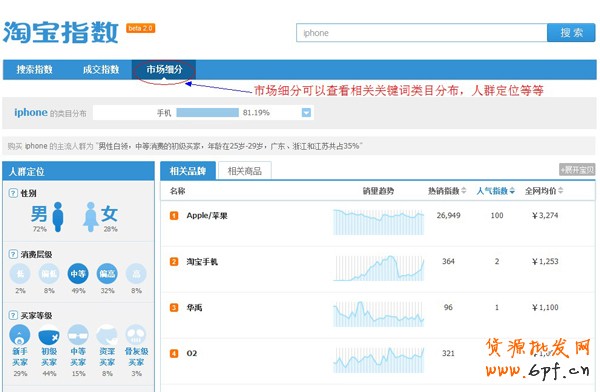Click the help icon beside 性别
Viewport: 600px width, 392px height.
(13, 193)
